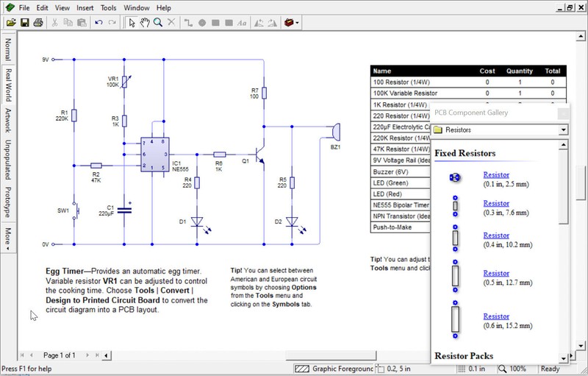Select the VR1 100K variable resistor
This screenshot has height=376, width=588.
[124, 82]
